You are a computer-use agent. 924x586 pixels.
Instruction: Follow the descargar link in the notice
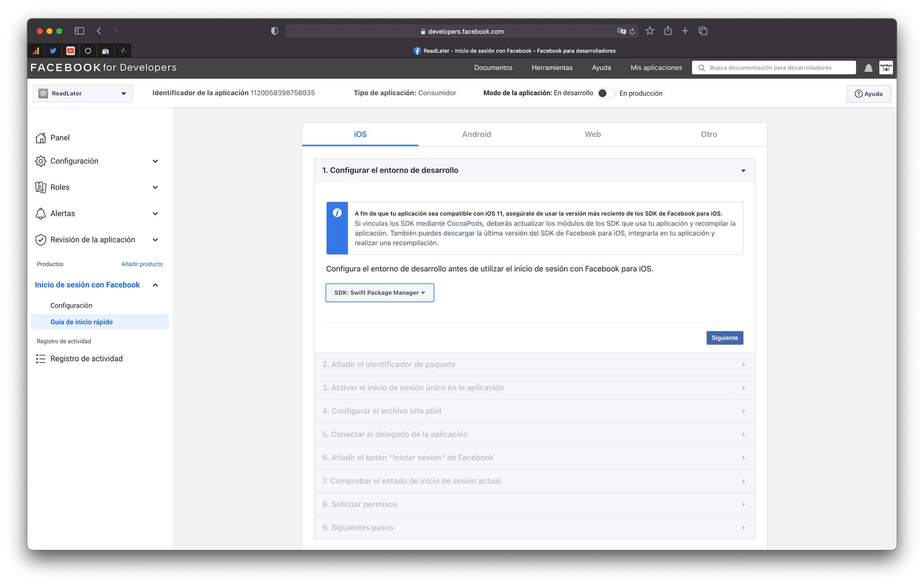(459, 233)
